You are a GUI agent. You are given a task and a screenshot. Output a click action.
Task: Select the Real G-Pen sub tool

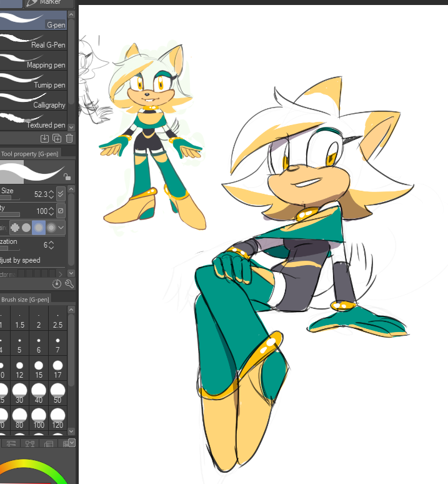pyautogui.click(x=33, y=41)
